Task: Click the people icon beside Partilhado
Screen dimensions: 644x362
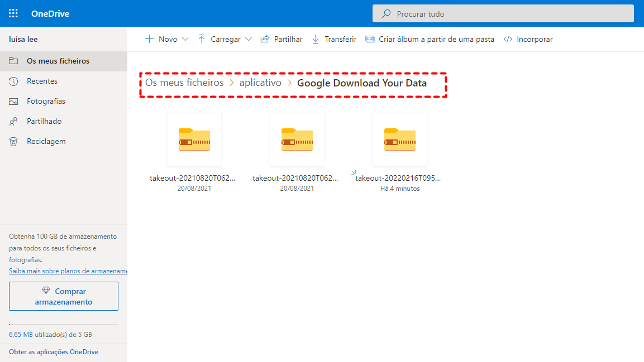Action: click(13, 122)
